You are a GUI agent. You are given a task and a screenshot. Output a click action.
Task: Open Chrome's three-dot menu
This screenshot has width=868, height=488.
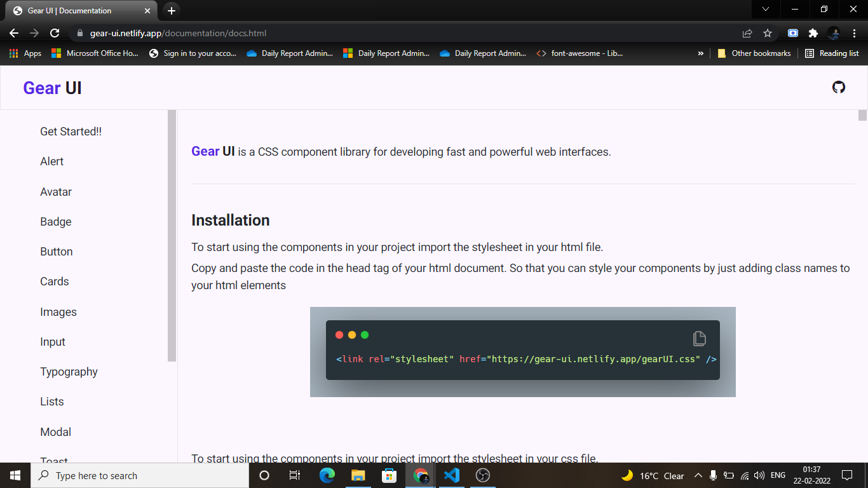click(855, 33)
